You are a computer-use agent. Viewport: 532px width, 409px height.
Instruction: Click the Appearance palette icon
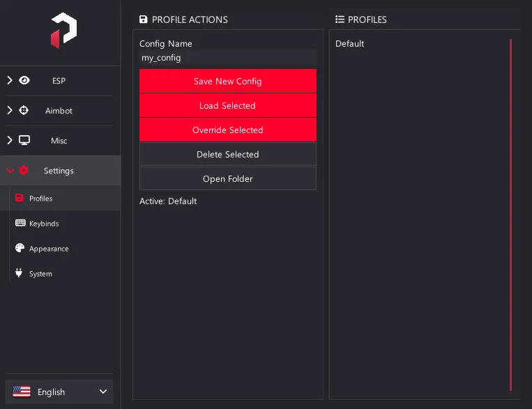click(20, 248)
